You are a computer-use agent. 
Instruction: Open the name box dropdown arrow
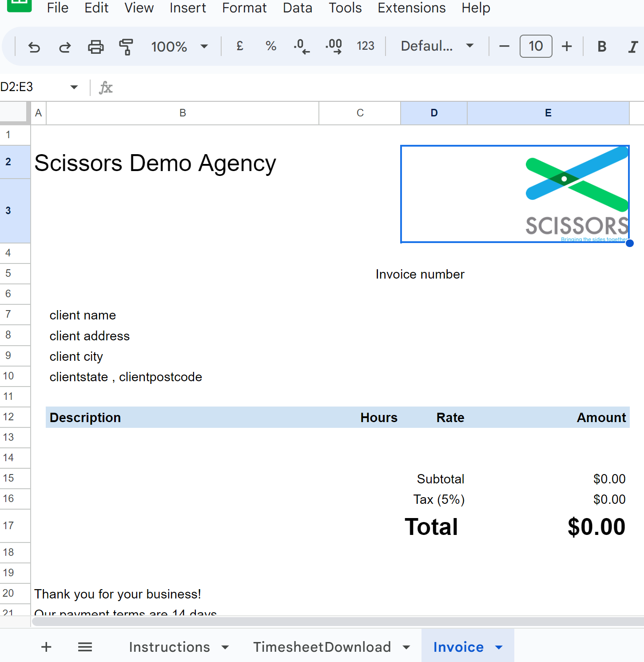(x=74, y=87)
